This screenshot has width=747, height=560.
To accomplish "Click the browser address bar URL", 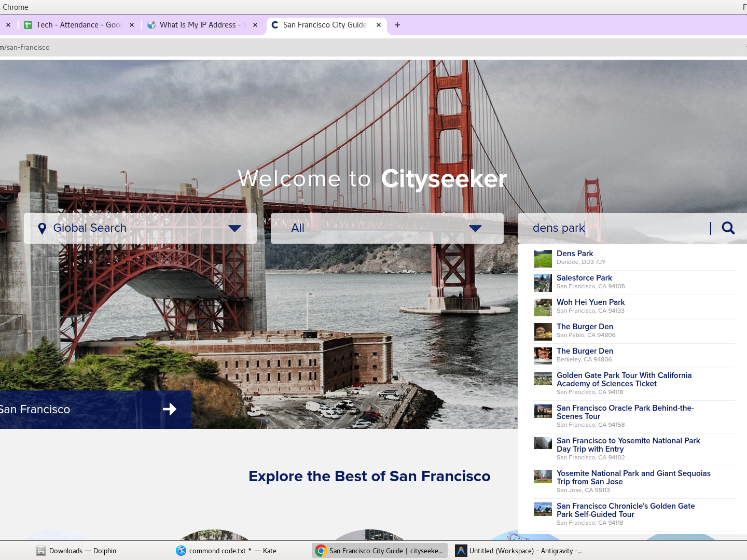I will 26,47.
